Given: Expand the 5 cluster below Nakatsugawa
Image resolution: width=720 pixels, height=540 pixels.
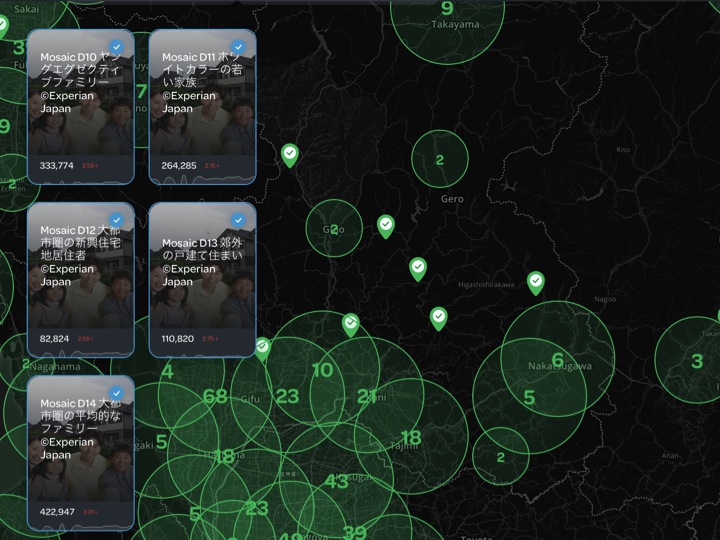Looking at the screenshot, I should [x=529, y=397].
